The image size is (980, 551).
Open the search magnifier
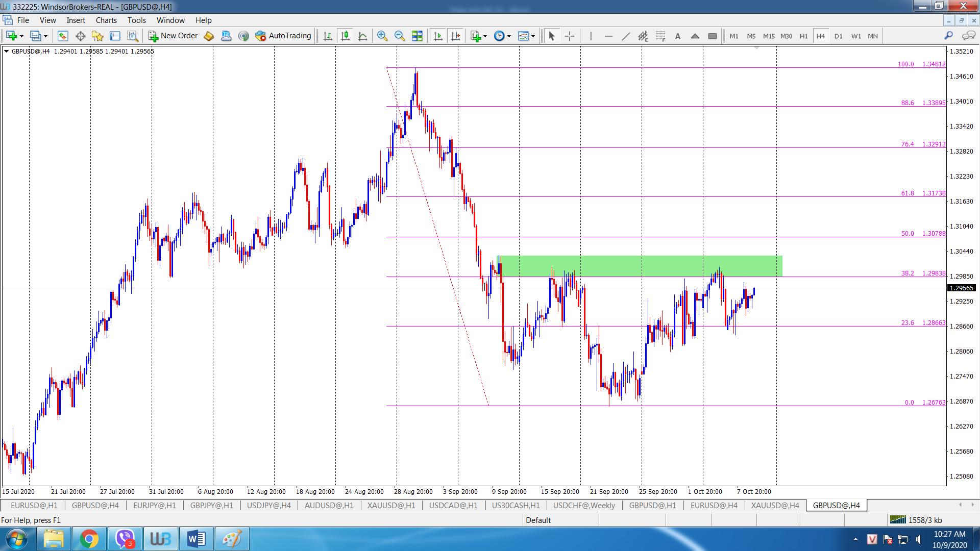click(948, 36)
